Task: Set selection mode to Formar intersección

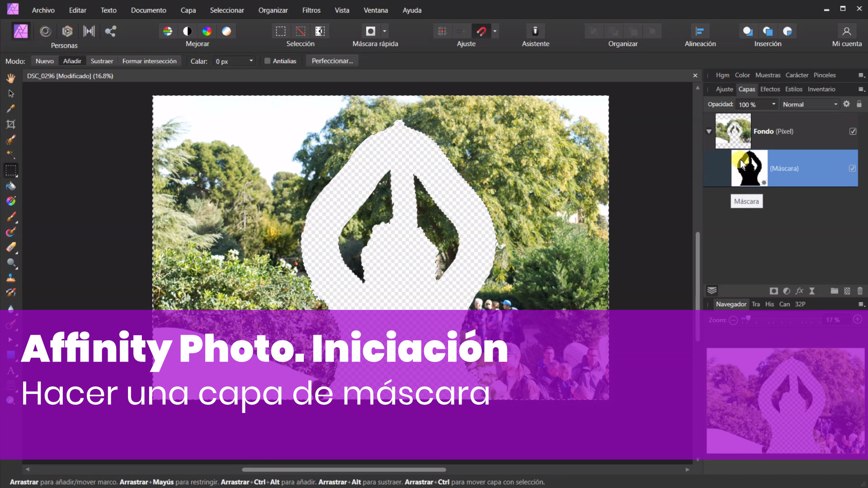Action: tap(150, 61)
